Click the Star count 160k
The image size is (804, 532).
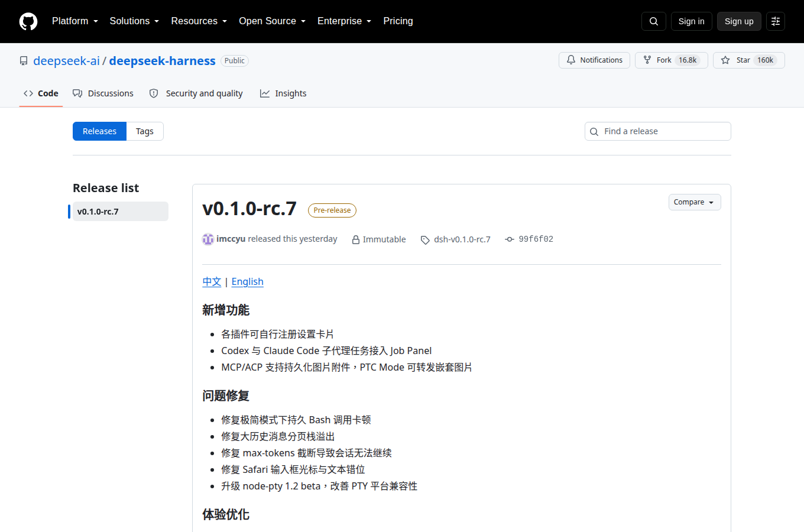tap(765, 60)
